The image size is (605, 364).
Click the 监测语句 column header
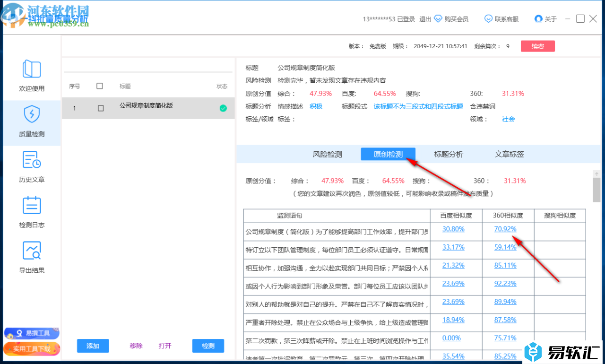(x=289, y=216)
